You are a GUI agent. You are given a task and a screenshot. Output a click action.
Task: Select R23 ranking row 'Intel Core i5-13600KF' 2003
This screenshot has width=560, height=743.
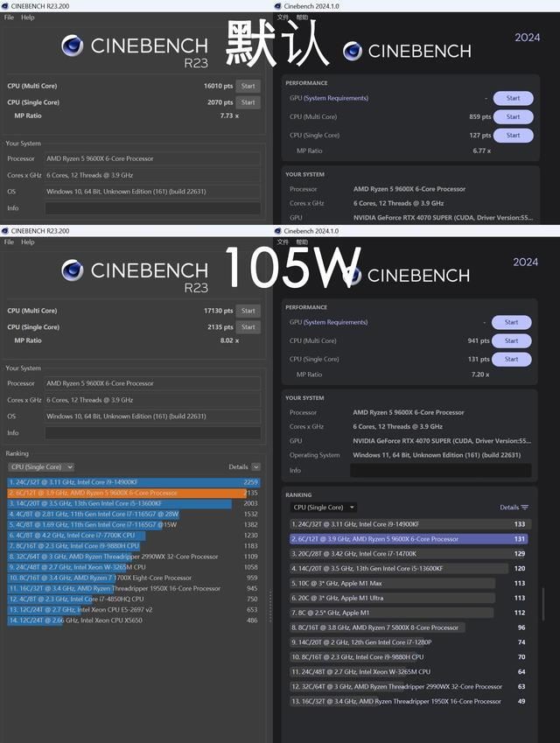click(134, 503)
